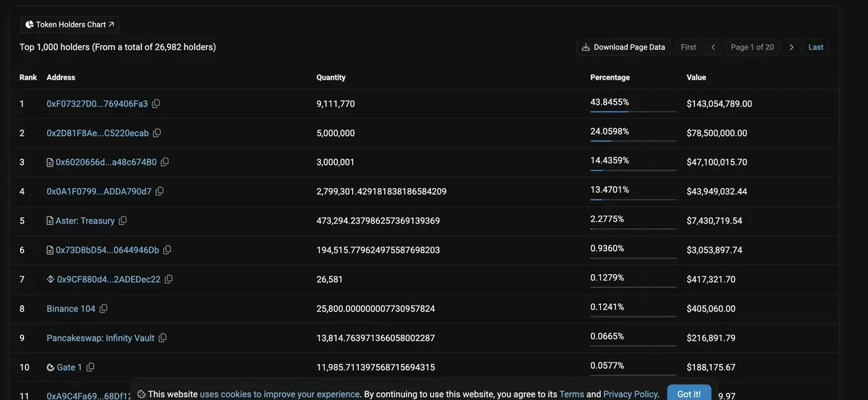Click quantity 9,111,770
Viewport: 868px width, 400px height.
[336, 104]
